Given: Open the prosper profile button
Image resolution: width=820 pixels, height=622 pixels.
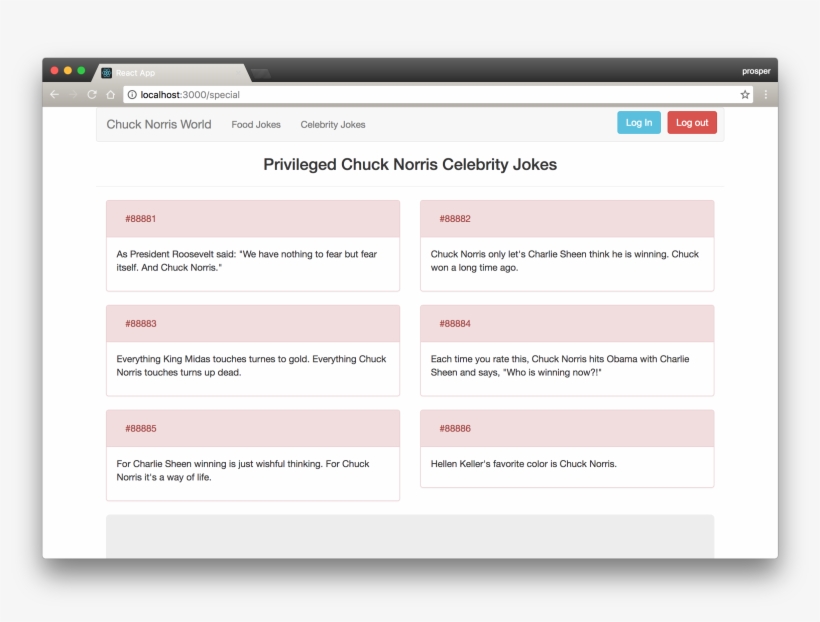Looking at the screenshot, I should click(756, 71).
